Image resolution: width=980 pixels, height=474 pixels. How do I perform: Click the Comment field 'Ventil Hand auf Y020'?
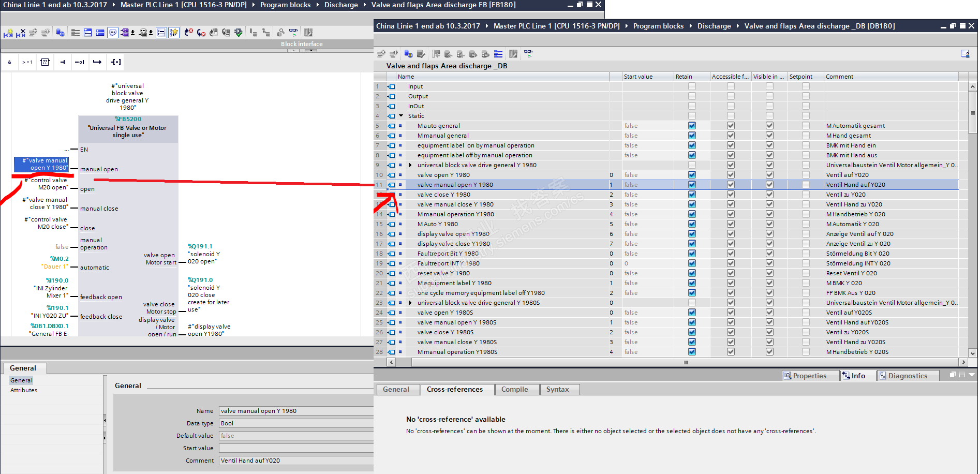(296, 461)
